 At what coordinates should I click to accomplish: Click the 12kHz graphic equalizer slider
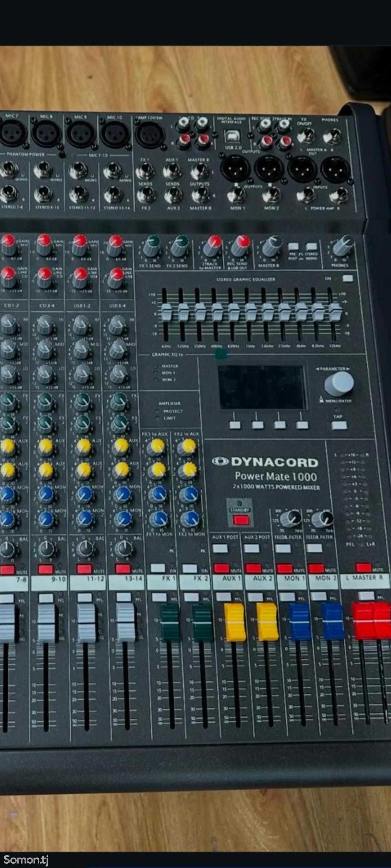335,312
